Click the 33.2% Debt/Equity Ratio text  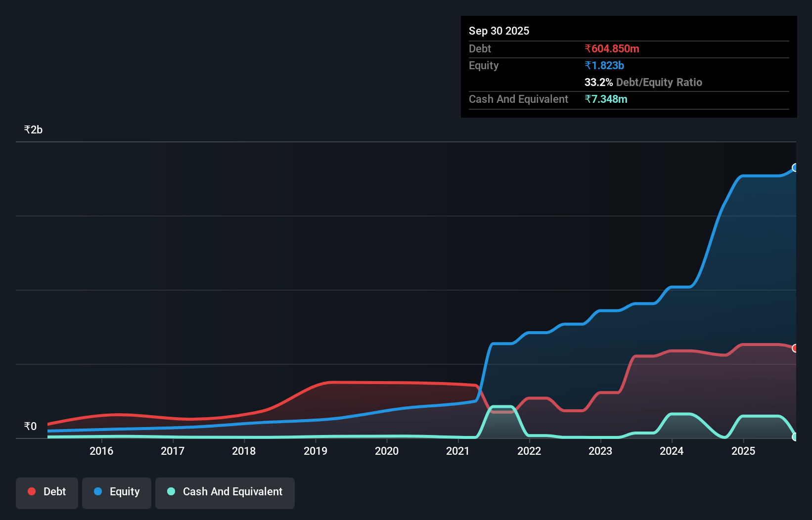point(643,82)
